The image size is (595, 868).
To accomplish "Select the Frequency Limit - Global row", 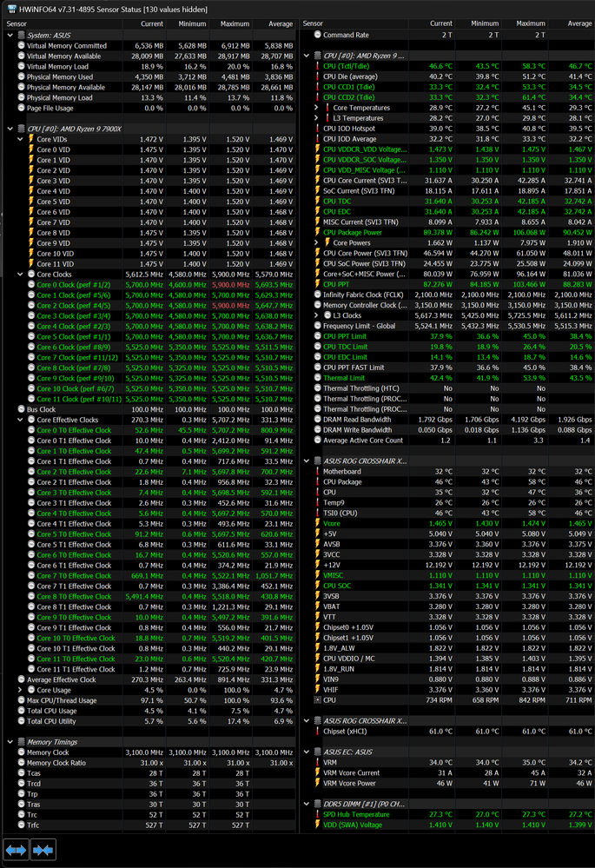I will coord(447,326).
